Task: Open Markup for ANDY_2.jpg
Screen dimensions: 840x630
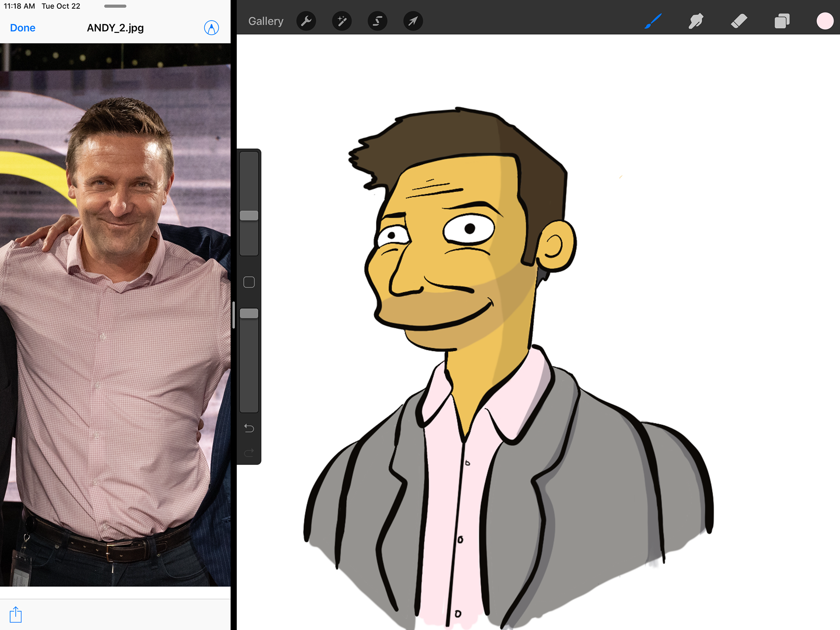Action: click(x=211, y=28)
